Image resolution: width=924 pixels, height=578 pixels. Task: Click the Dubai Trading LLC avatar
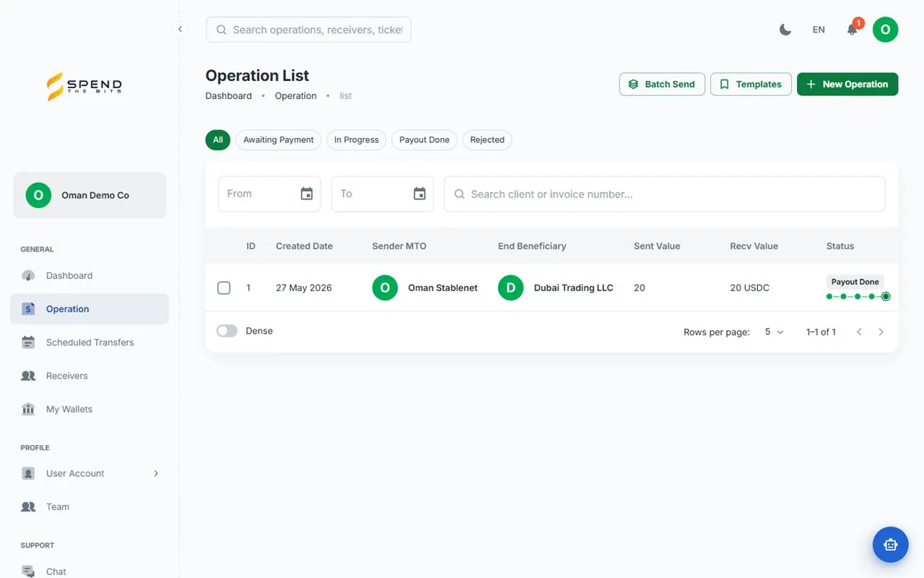point(510,288)
